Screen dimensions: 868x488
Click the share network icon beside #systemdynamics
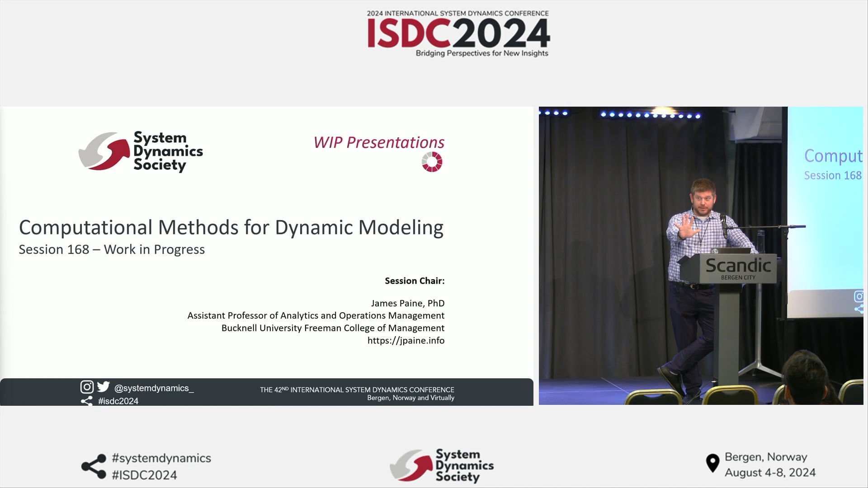(x=94, y=465)
